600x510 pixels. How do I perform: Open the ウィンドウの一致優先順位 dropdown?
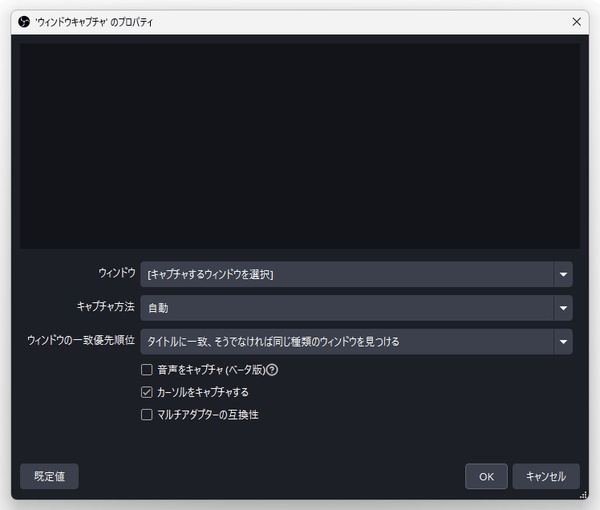[x=347, y=342]
